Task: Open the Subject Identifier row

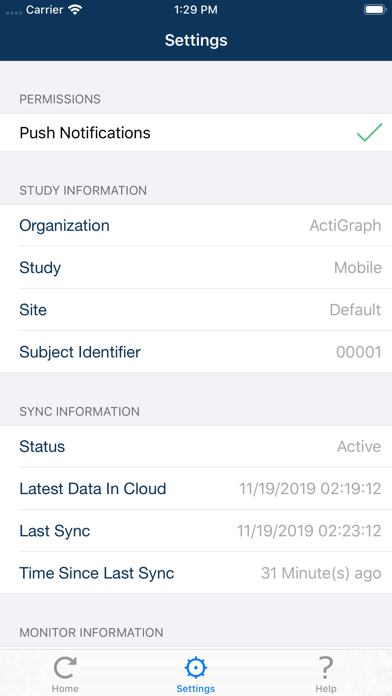Action: (x=196, y=352)
